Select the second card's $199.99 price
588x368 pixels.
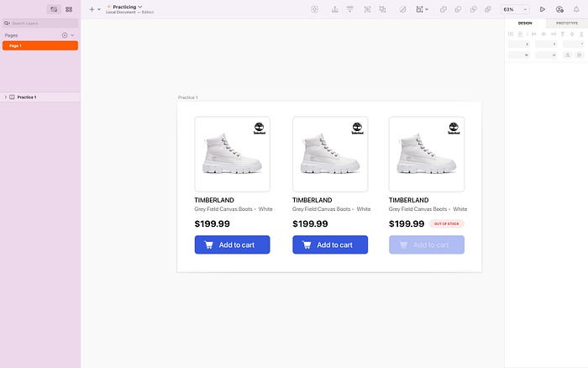[x=310, y=224]
